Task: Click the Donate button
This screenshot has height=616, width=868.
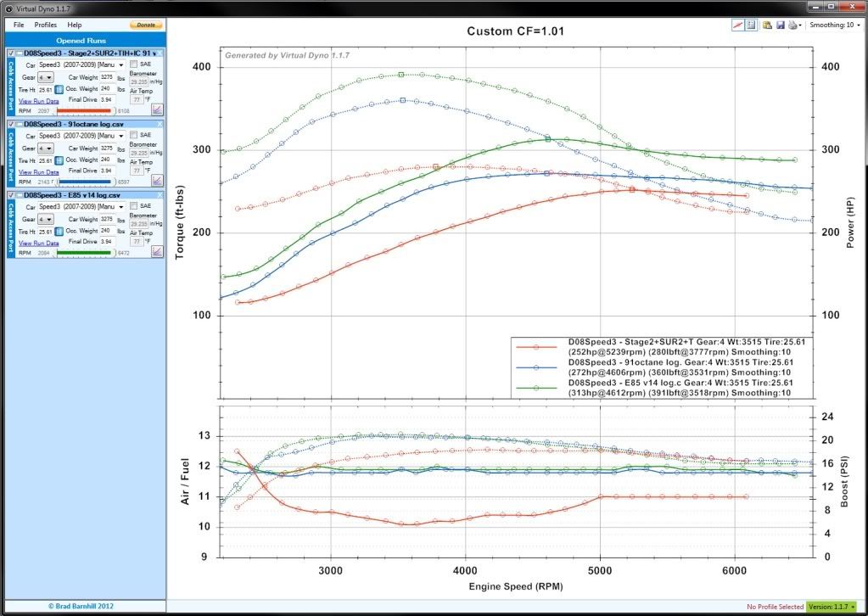Action: coord(146,25)
